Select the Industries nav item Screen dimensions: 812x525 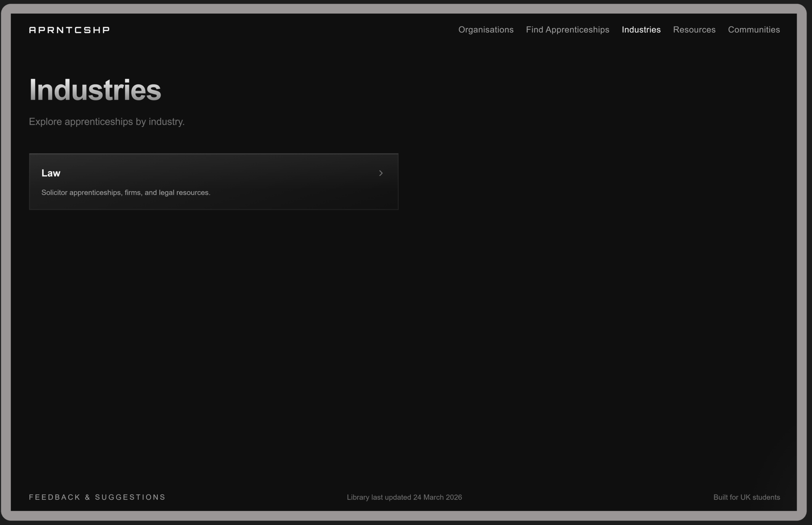pos(641,30)
